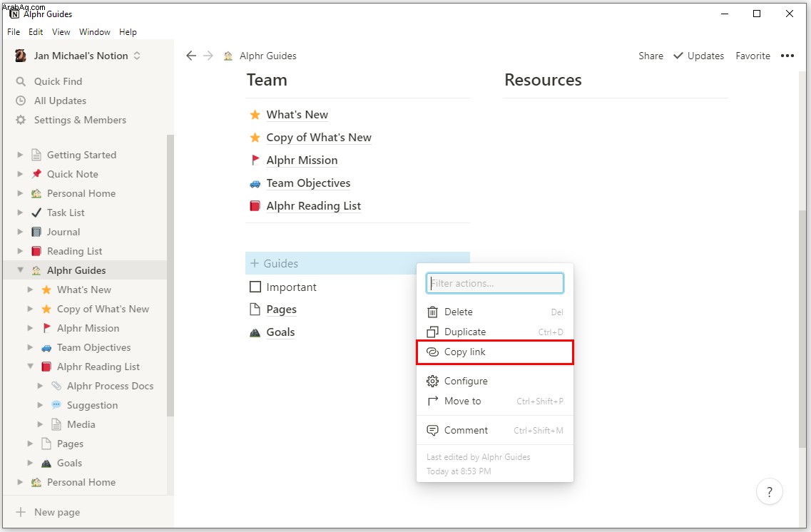
Task: Open Settings & Members
Action: click(80, 120)
